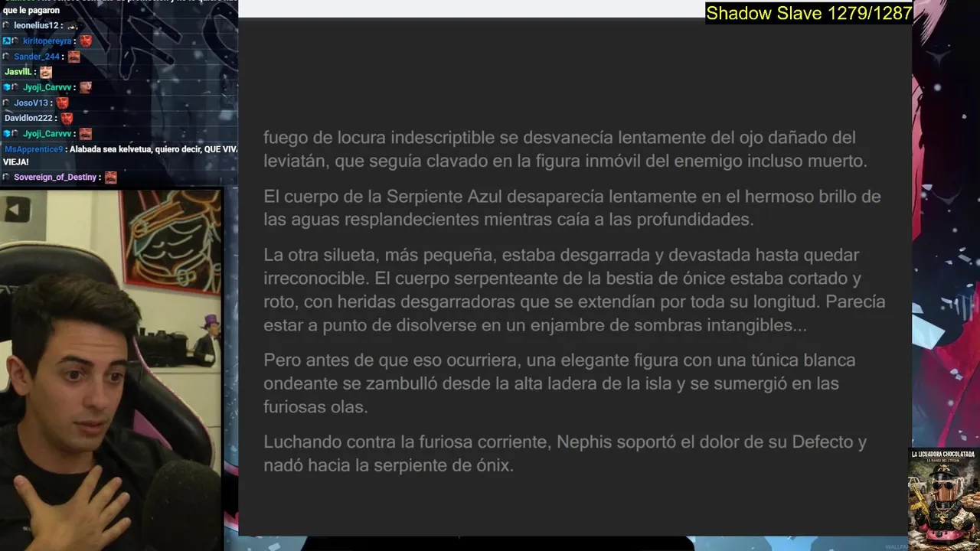Open kiritopereyra's username in chat
This screenshot has height=551, width=980.
tap(47, 41)
